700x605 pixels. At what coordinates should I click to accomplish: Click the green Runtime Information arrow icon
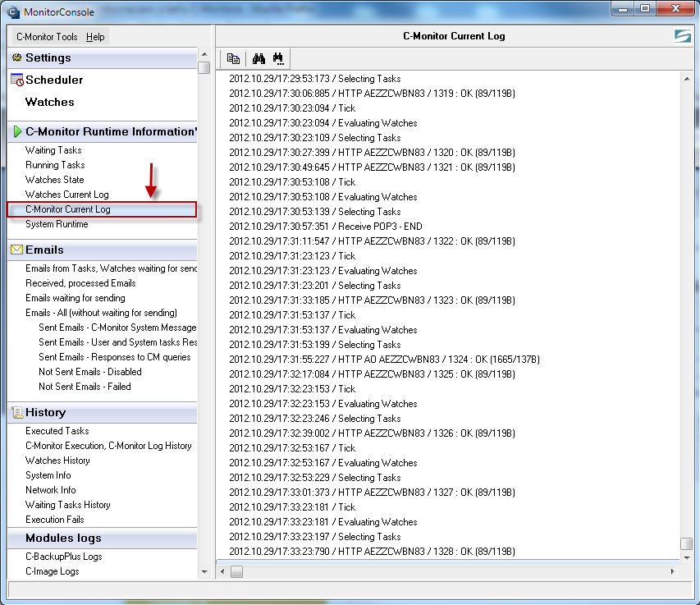17,131
